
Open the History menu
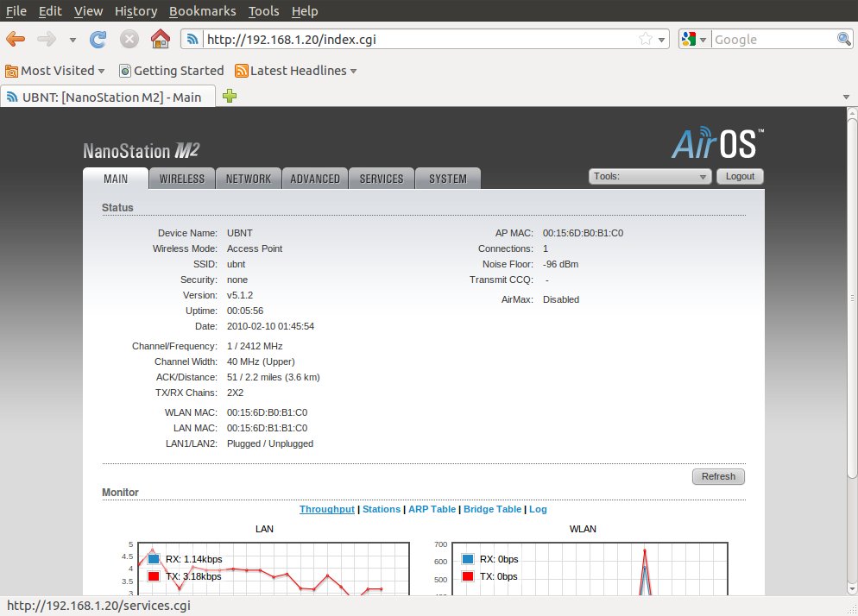[136, 11]
